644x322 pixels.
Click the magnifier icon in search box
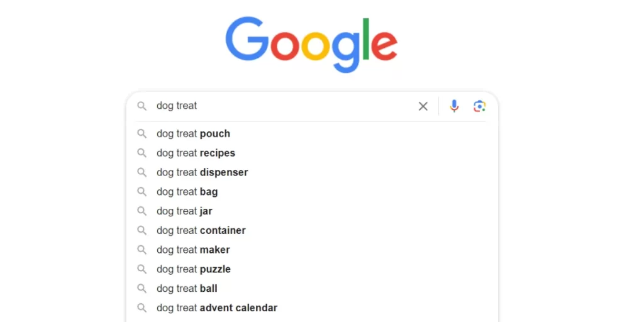142,106
